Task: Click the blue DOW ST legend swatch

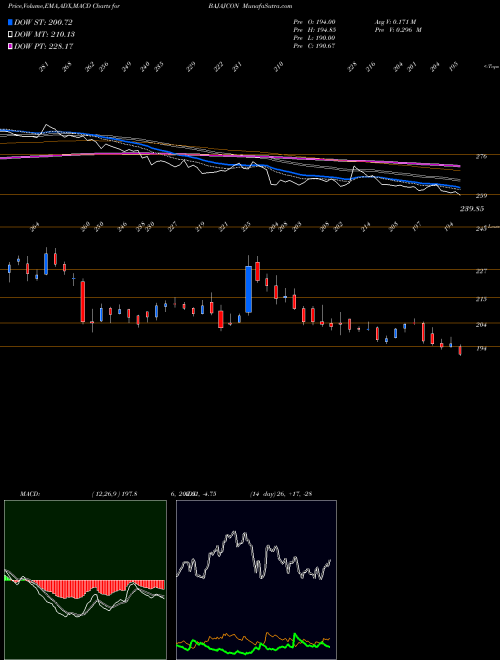Action: pyautogui.click(x=10, y=22)
